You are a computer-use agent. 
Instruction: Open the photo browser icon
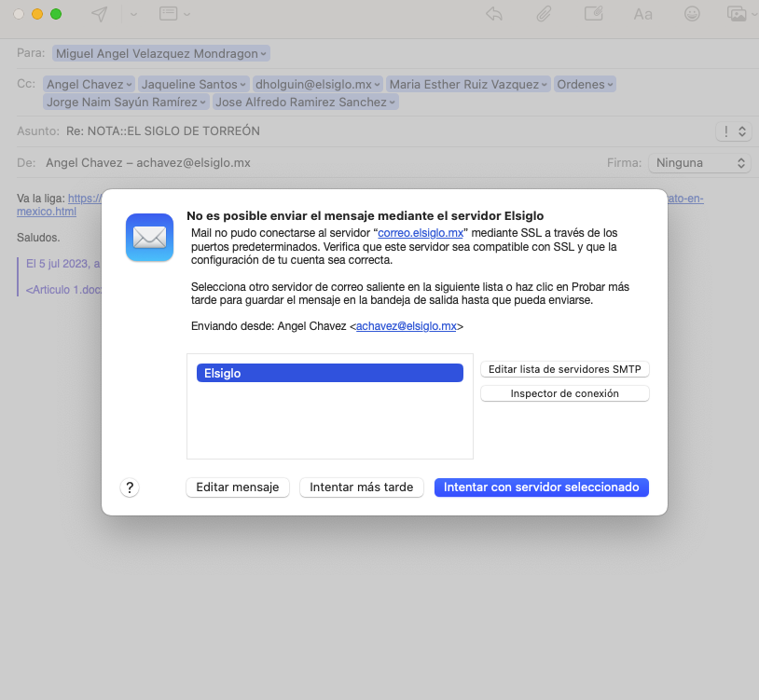click(736, 14)
